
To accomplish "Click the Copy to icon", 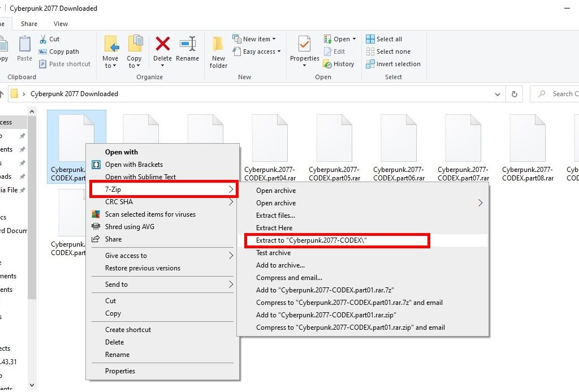I will coord(135,44).
